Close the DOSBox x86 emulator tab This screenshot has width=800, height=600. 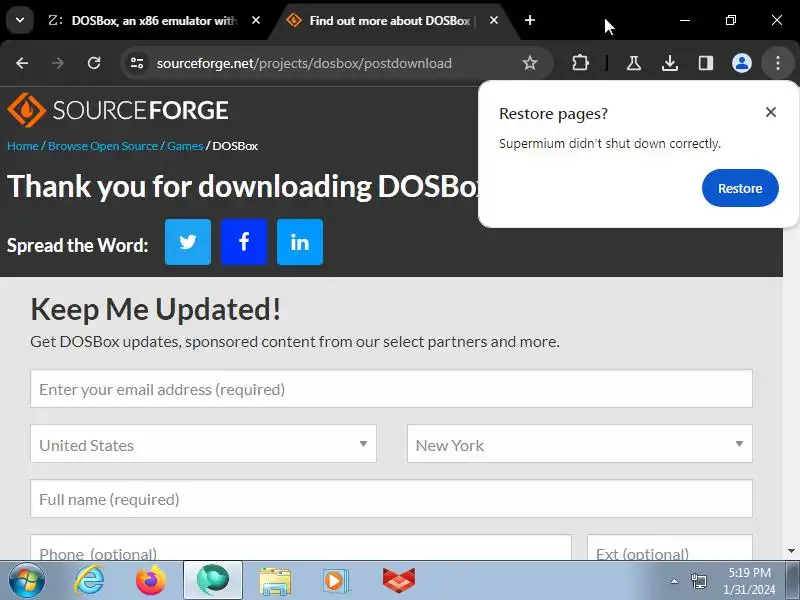(256, 20)
